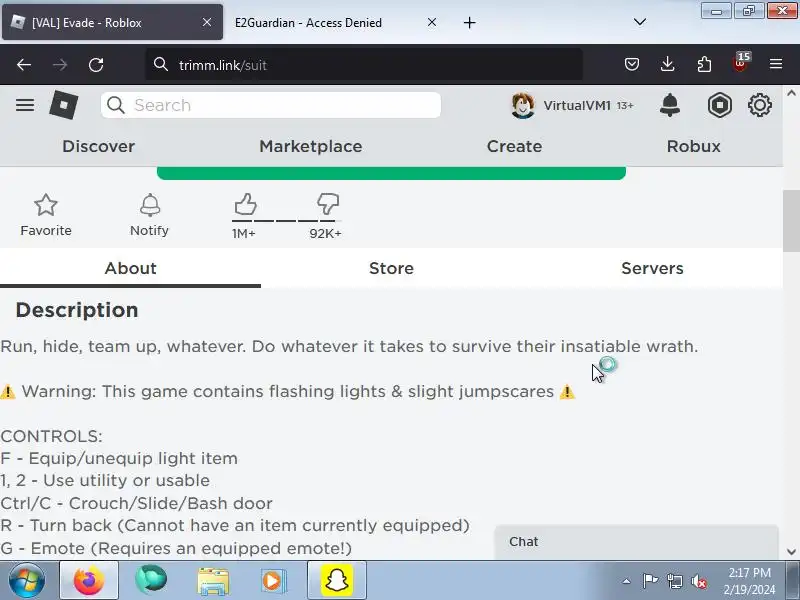
Task: Click the Roblox Search field
Action: click(271, 105)
